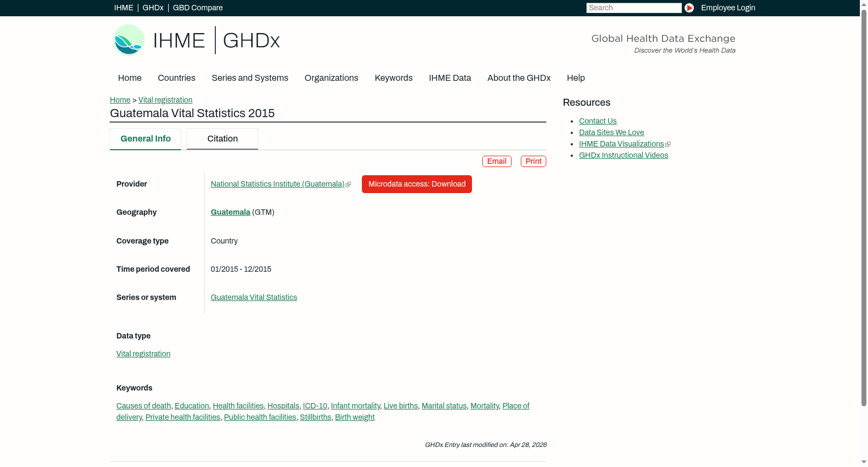
Task: Open National Statistics Institute (Guatemala) link
Action: point(278,184)
